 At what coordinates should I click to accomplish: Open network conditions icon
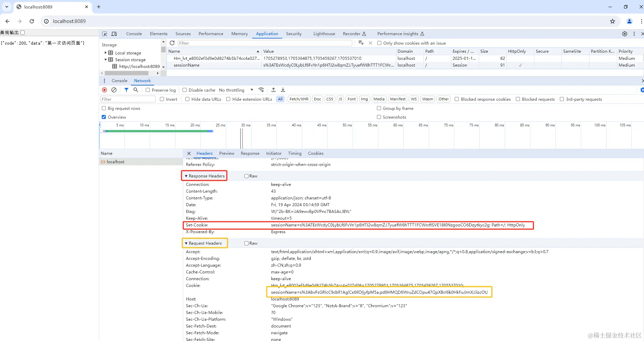(261, 90)
